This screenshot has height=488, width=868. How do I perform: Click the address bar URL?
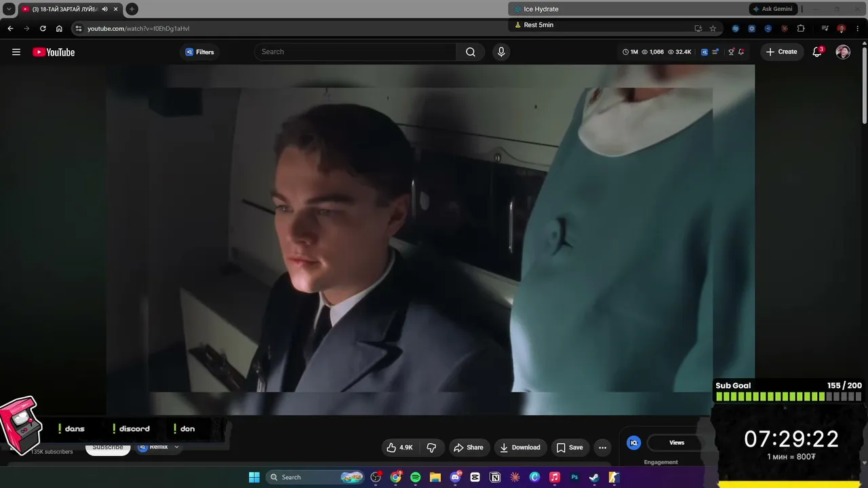[138, 28]
